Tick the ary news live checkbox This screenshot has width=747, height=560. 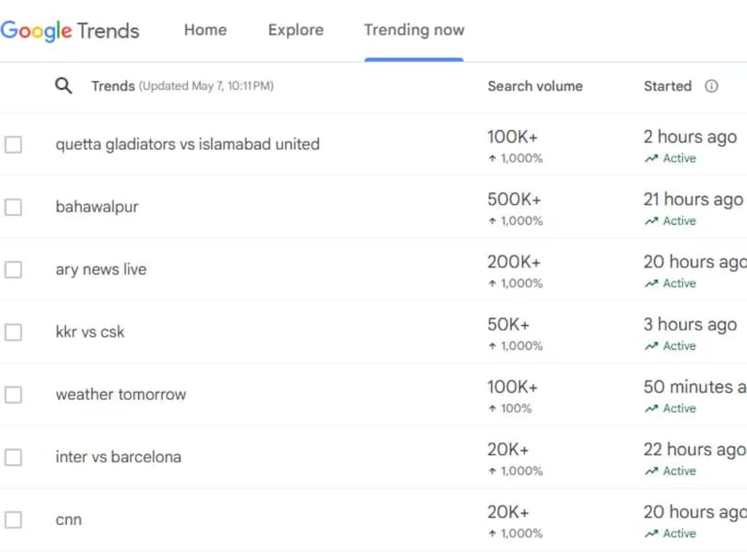point(14,269)
